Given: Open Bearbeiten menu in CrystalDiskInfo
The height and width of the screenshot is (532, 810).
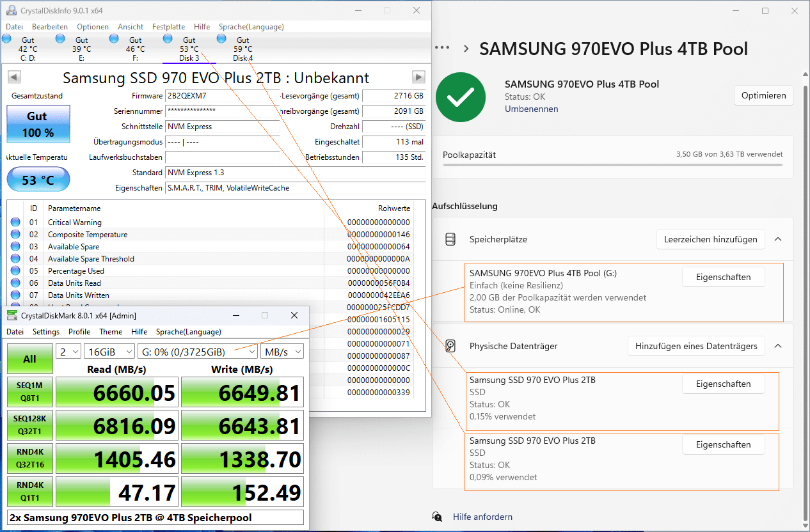Looking at the screenshot, I should [x=50, y=27].
